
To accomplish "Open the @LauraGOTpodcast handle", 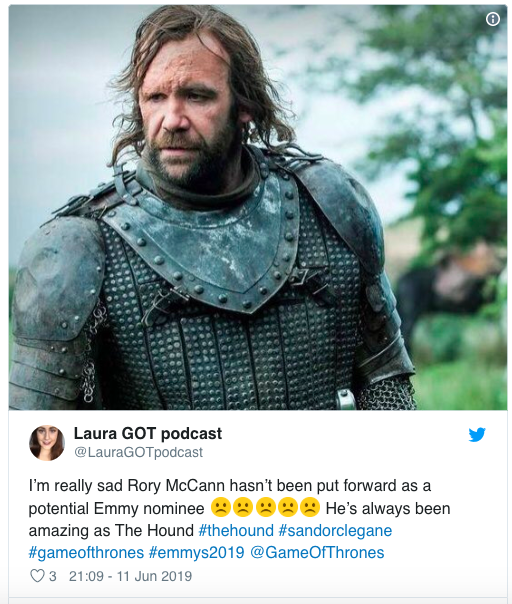I will pos(138,452).
